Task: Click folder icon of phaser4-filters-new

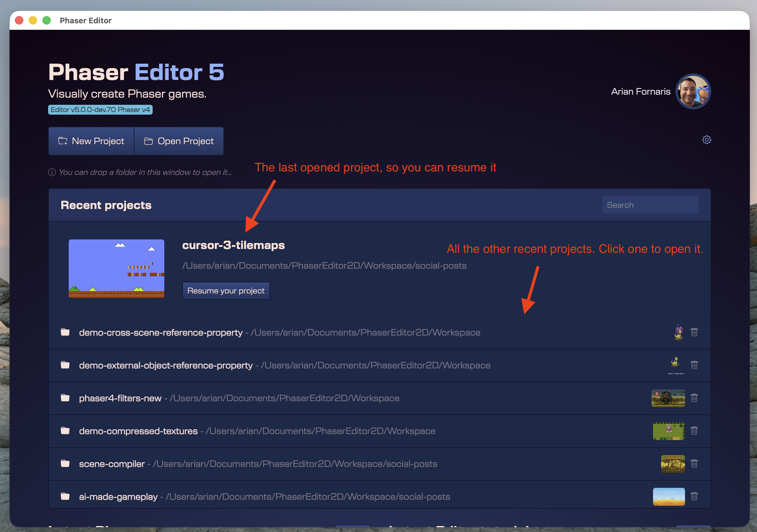Action: point(65,398)
